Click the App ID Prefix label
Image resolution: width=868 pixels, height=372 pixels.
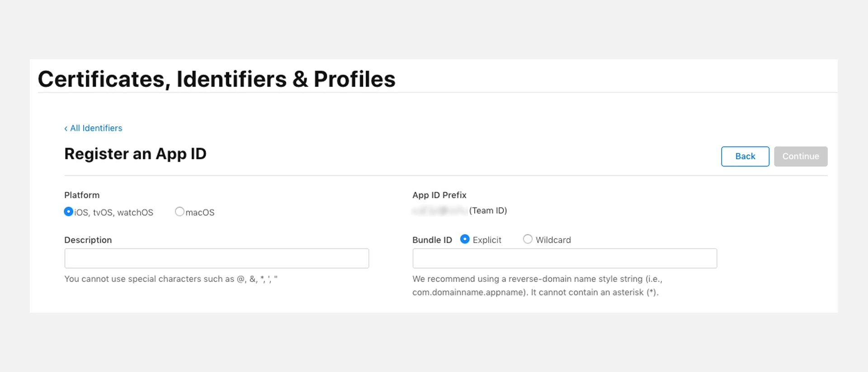pyautogui.click(x=439, y=195)
